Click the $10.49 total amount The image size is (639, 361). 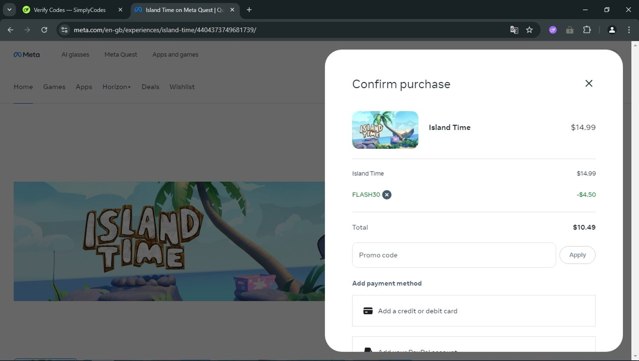pos(584,227)
